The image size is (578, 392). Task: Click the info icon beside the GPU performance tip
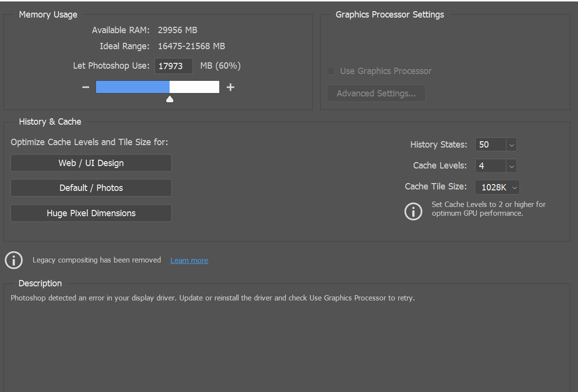(x=413, y=211)
